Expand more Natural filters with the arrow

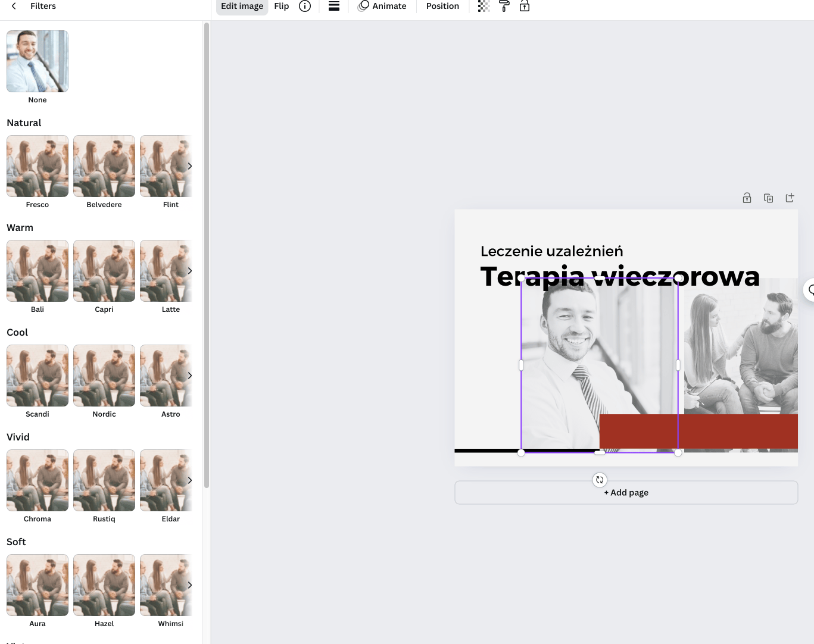[189, 166]
